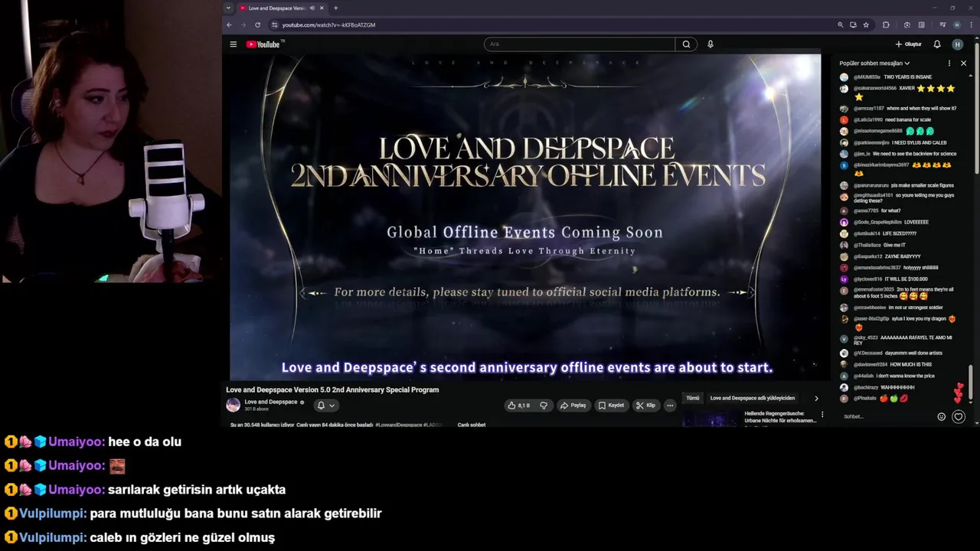Reload the page with the refresh icon
Image resolution: width=980 pixels, height=551 pixels.
click(257, 24)
